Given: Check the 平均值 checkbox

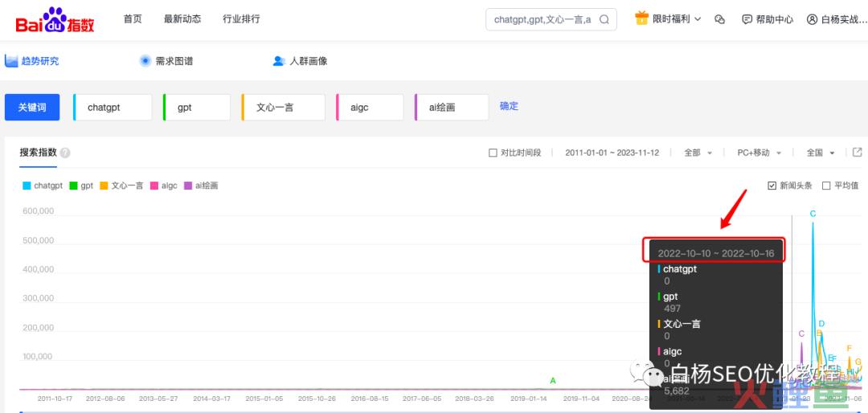Looking at the screenshot, I should pyautogui.click(x=826, y=186).
